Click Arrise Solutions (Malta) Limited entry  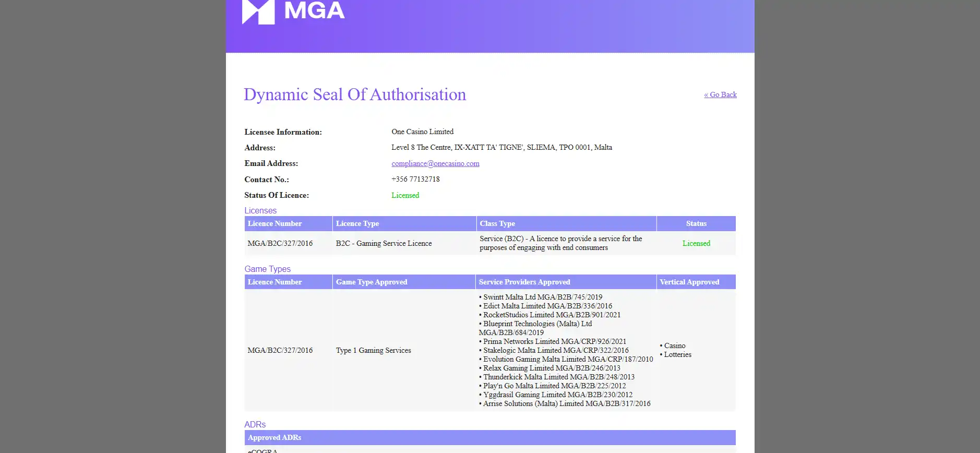tap(565, 403)
